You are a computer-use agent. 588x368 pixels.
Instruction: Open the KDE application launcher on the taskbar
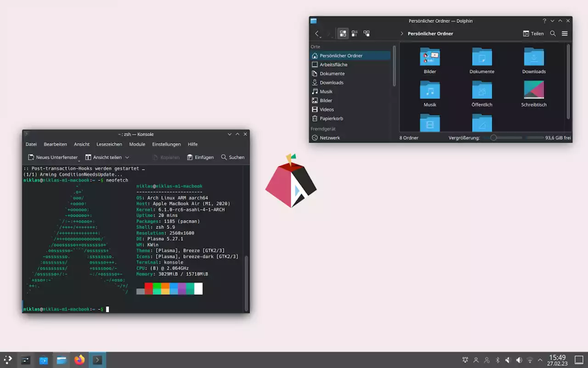click(8, 360)
